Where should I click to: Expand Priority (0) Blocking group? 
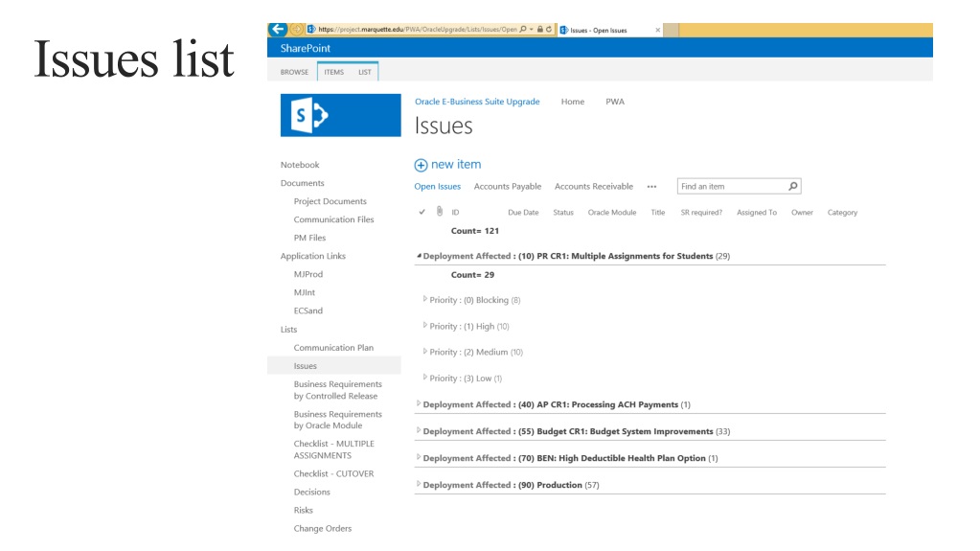pyautogui.click(x=425, y=300)
